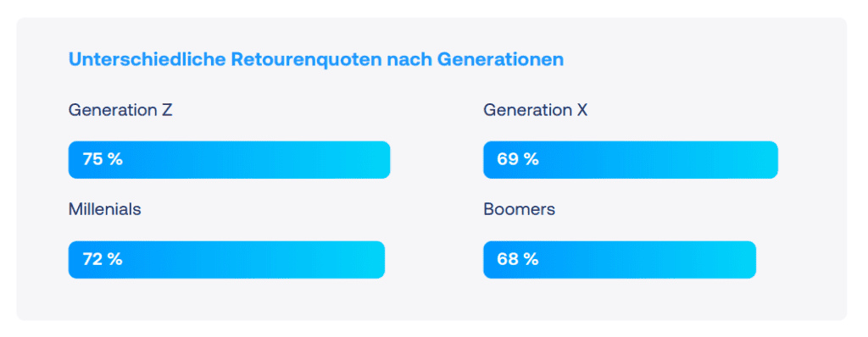Image resolution: width=868 pixels, height=337 pixels.
Task: Click the word Generationen in the title
Action: [500, 60]
